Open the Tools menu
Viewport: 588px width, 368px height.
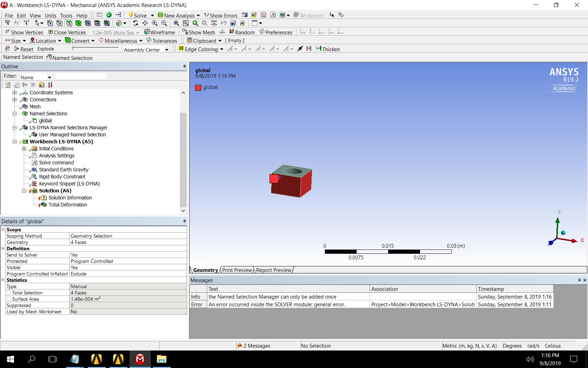click(x=66, y=15)
